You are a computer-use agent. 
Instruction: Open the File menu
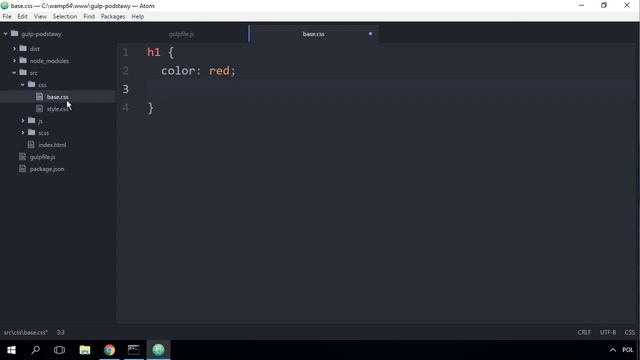pyautogui.click(x=7, y=16)
